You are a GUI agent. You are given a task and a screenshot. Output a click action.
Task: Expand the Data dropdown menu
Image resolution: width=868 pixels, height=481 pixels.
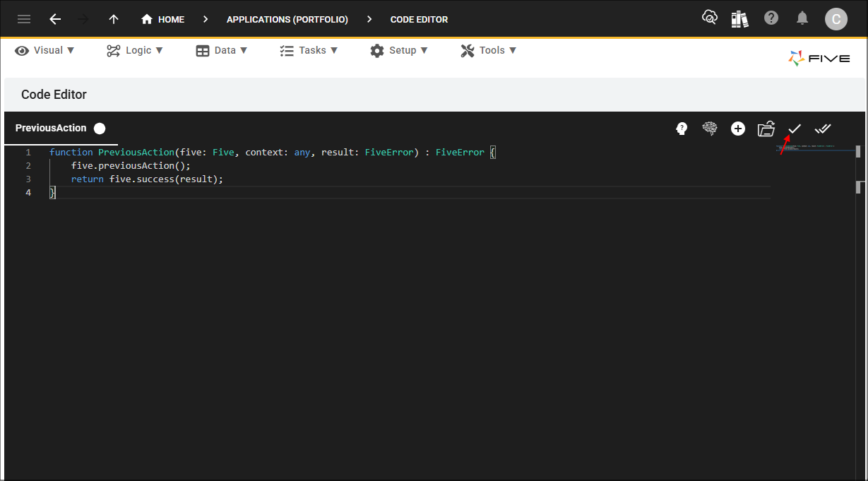pyautogui.click(x=222, y=50)
